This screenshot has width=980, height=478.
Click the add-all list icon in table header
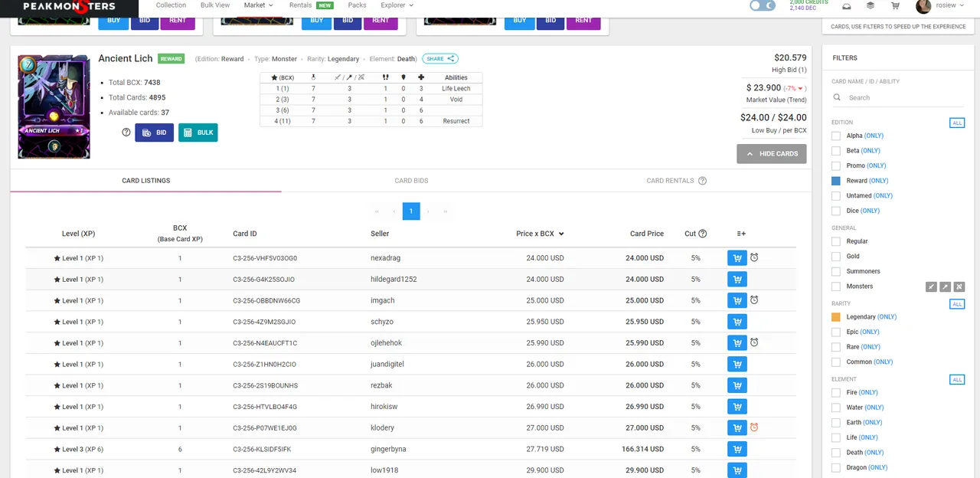(x=741, y=234)
